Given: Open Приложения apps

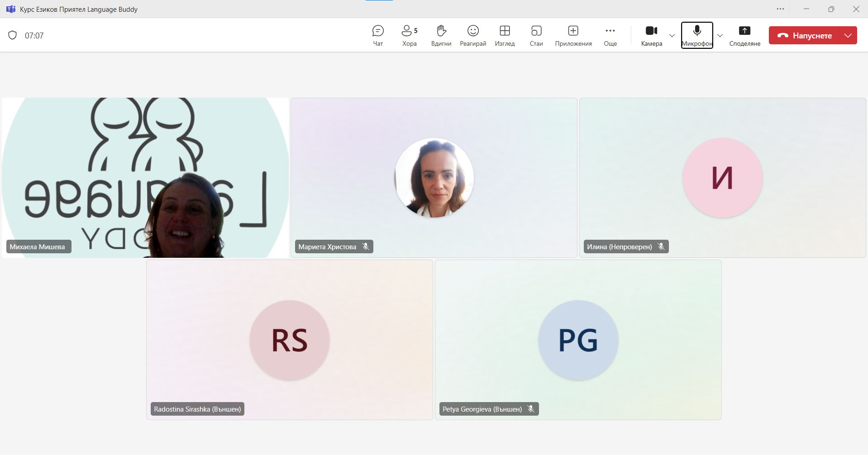Looking at the screenshot, I should (573, 35).
